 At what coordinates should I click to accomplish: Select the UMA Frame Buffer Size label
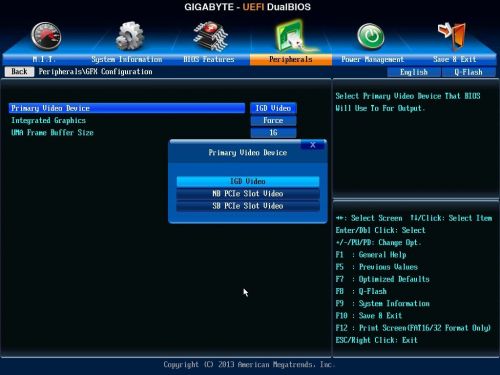tap(52, 133)
